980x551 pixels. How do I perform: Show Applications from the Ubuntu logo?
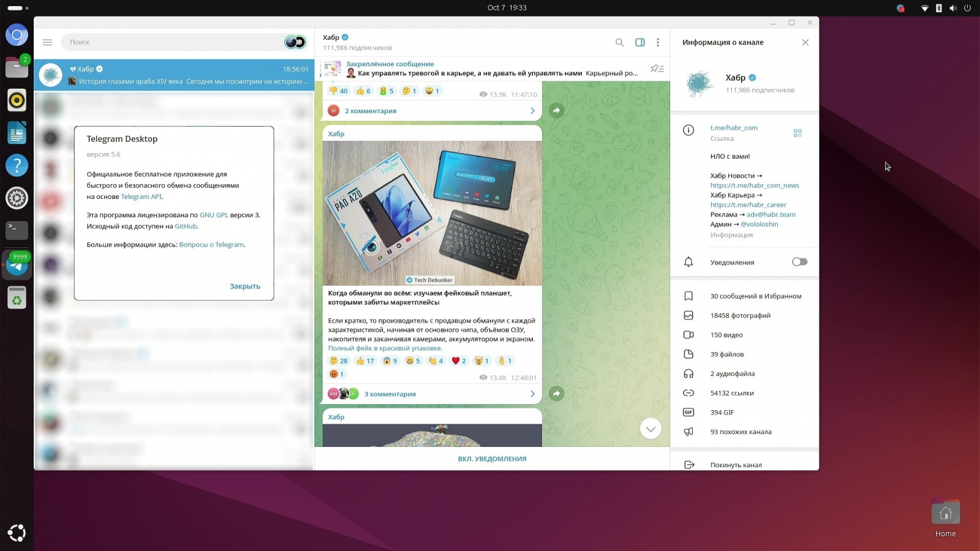(17, 533)
